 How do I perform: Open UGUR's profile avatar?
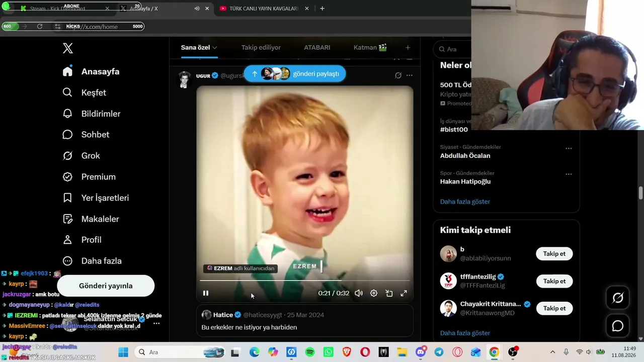pyautogui.click(x=184, y=79)
